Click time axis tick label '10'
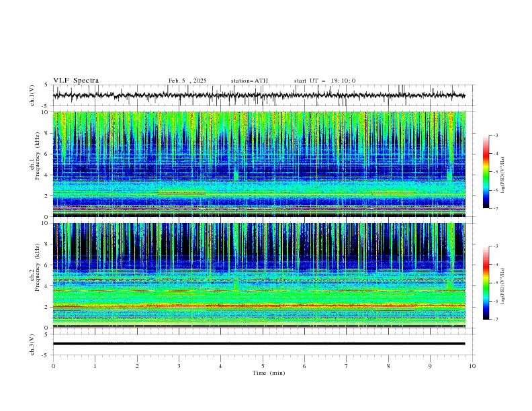Viewport: 532px width, 411px height. [472, 366]
